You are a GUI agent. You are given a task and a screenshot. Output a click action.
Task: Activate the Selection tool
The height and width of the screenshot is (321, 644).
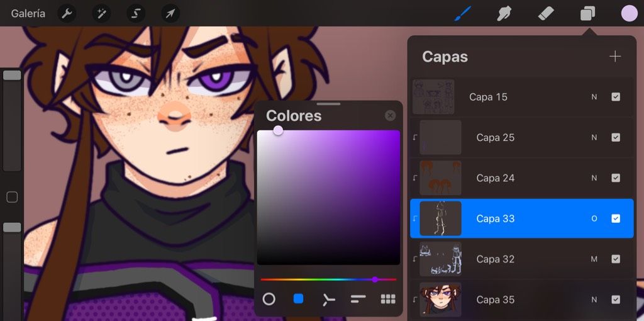(136, 14)
